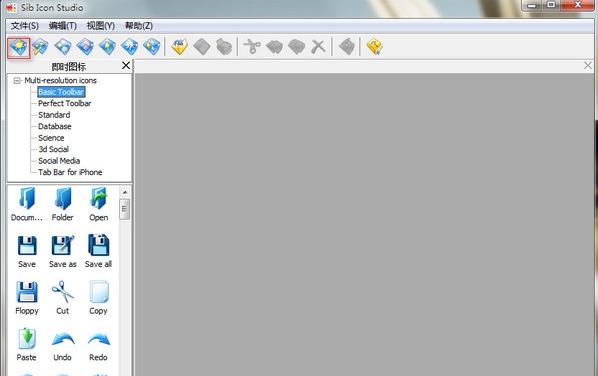This screenshot has width=598, height=376.
Task: Click the icon list scrollbar up arrow
Action: (x=124, y=192)
